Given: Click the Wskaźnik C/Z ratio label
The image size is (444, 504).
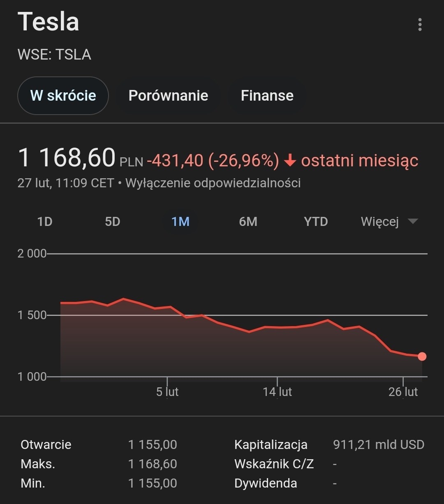Looking at the screenshot, I should (x=274, y=464).
